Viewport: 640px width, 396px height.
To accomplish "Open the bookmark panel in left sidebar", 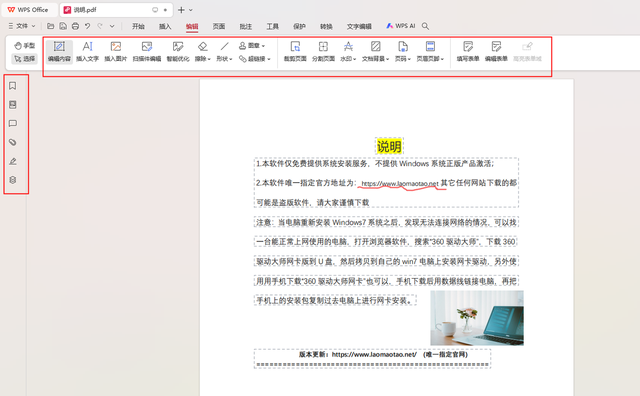I will (x=13, y=86).
